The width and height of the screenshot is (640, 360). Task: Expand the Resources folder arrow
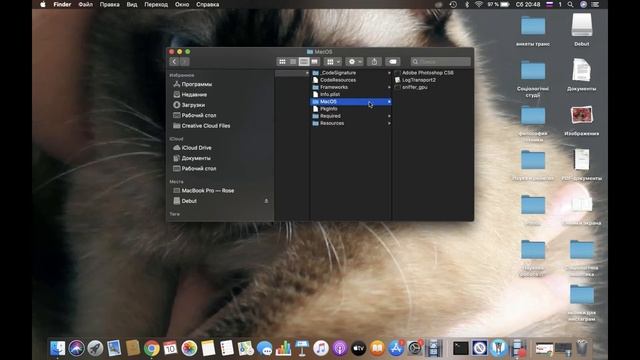(389, 123)
